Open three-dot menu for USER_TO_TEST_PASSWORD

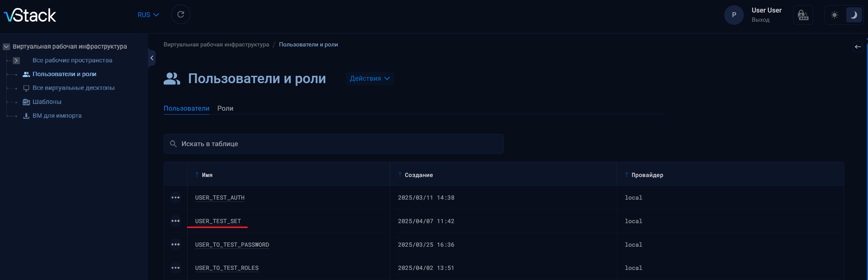(175, 245)
